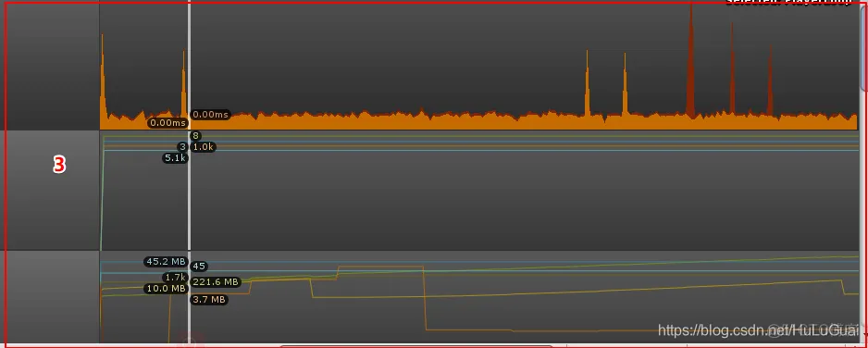Click the 8 value label beside frame marker
This screenshot has height=348, width=868.
coord(195,135)
